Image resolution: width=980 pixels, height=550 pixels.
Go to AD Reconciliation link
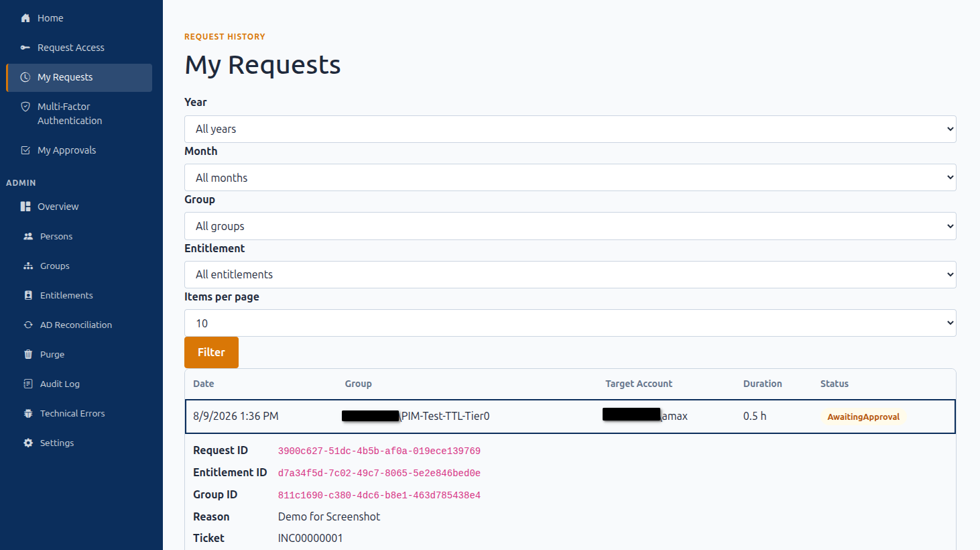pyautogui.click(x=79, y=325)
